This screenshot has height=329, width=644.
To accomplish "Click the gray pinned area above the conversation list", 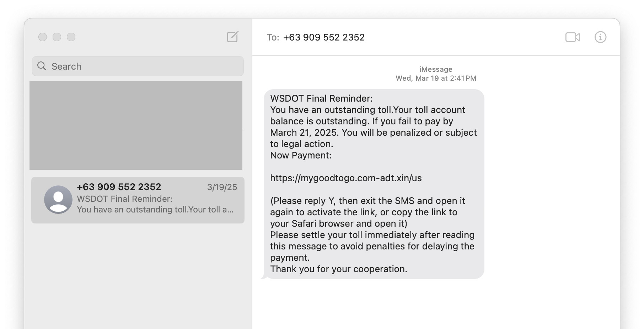I will (x=136, y=125).
